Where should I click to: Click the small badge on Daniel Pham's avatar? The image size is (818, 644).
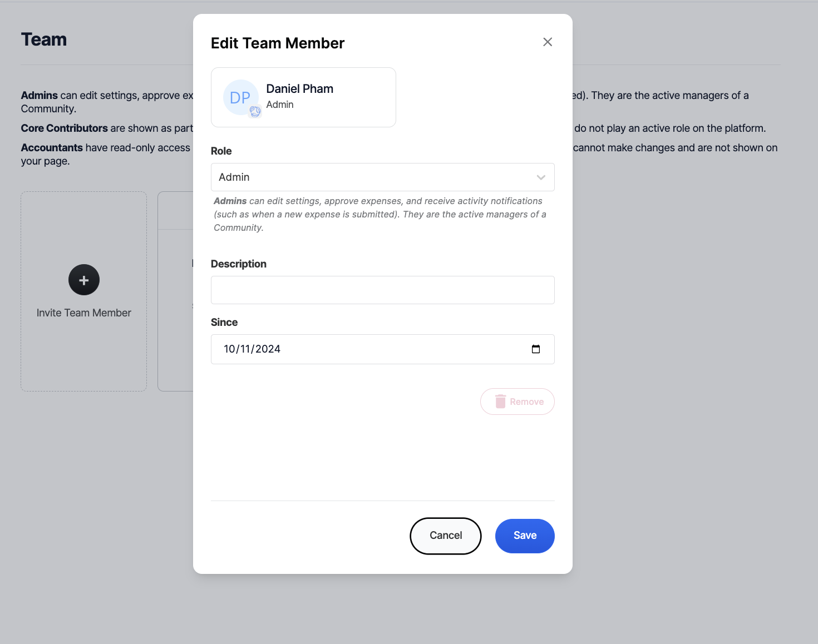coord(255,112)
